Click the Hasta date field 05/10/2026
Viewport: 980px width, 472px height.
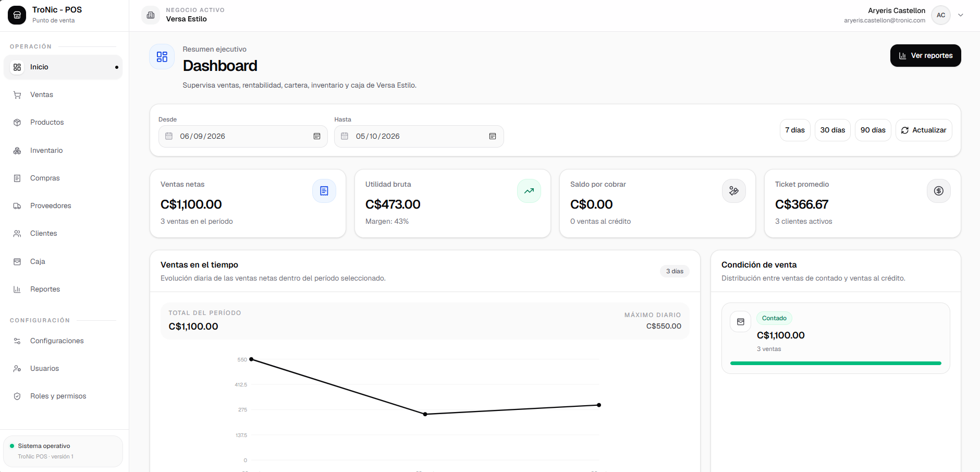pyautogui.click(x=419, y=137)
